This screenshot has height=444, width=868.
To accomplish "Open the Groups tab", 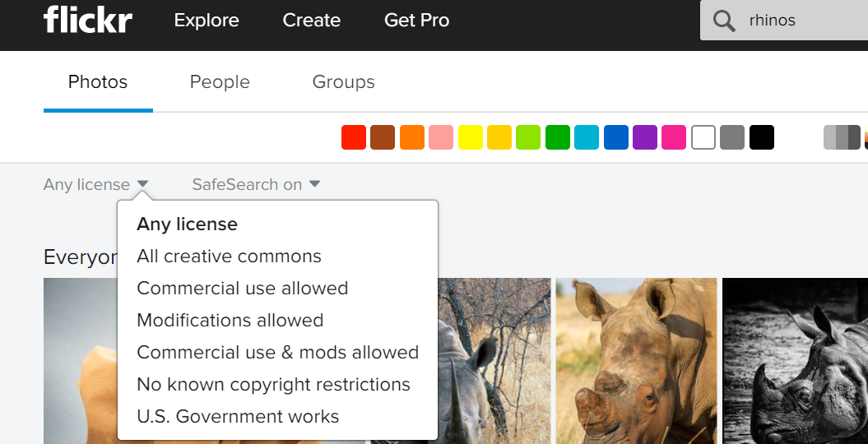I will pos(343,82).
